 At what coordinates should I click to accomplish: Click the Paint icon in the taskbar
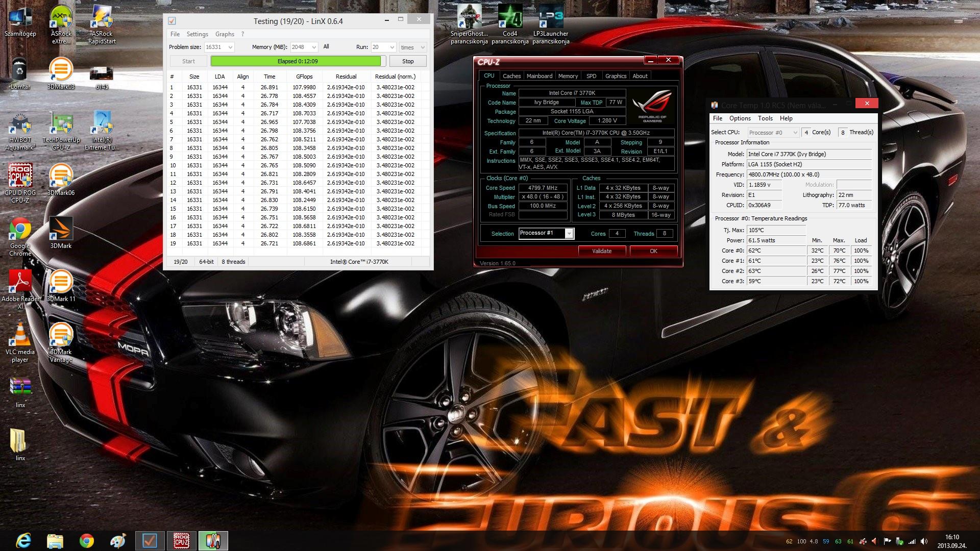[118, 541]
